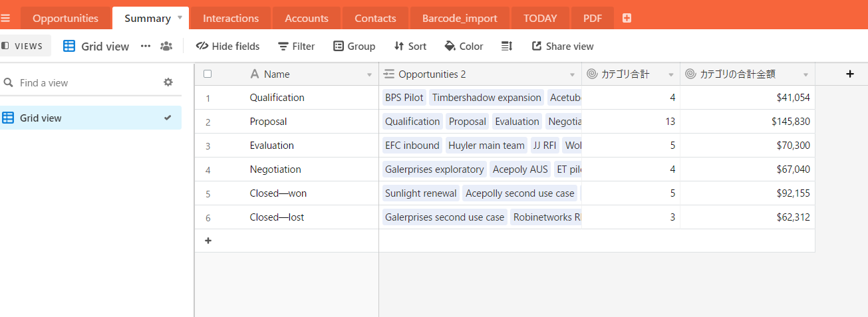Click the Hide fields button
868x317 pixels.
[x=228, y=46]
